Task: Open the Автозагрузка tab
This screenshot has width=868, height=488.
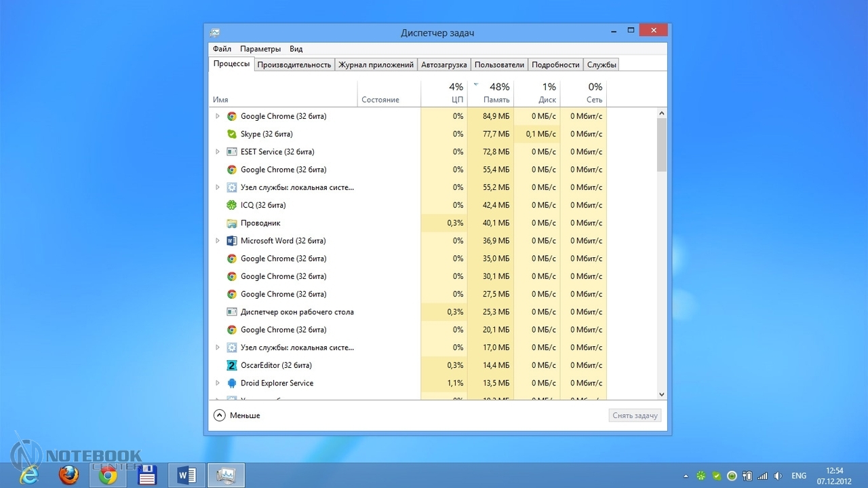Action: (443, 64)
